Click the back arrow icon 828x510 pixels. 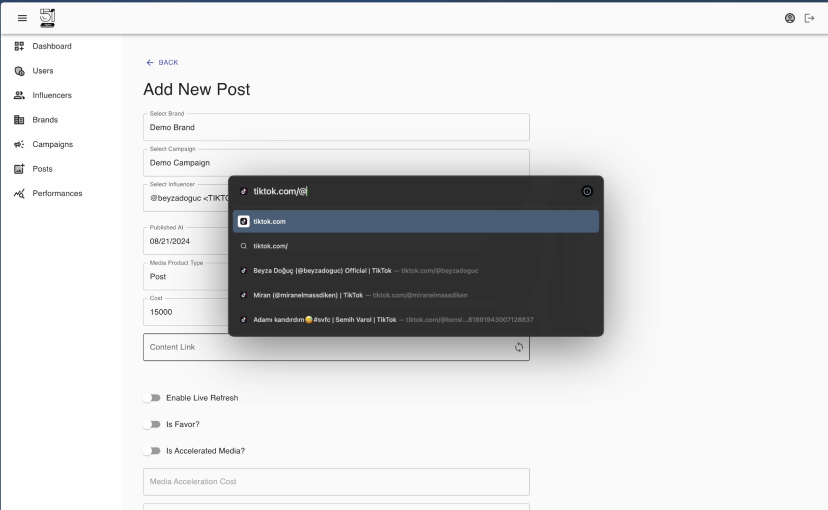150,62
